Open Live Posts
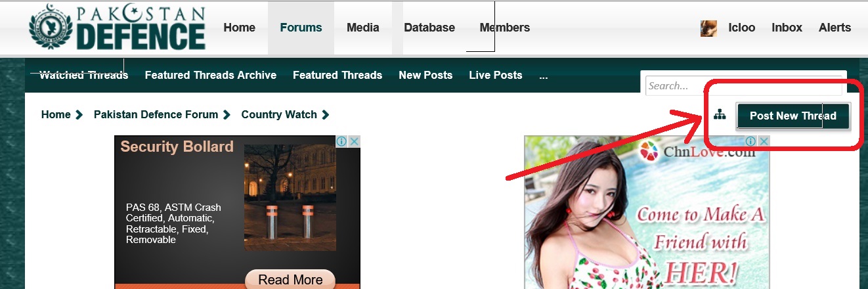Screen dimensions: 868x289 coord(496,75)
